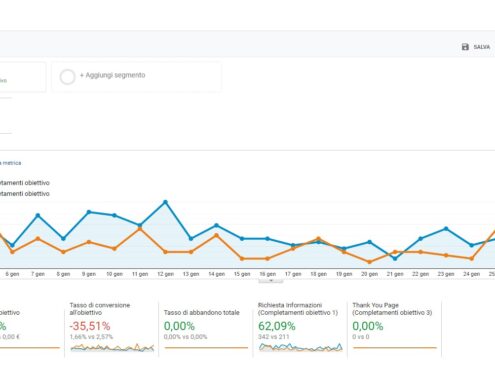This screenshot has width=495, height=371.
Task: Click the empty circle in segment box
Action: tap(67, 77)
